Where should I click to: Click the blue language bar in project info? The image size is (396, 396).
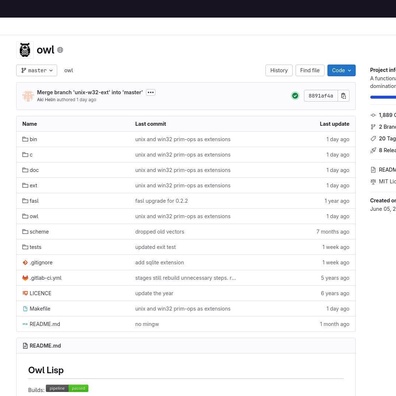383,97
